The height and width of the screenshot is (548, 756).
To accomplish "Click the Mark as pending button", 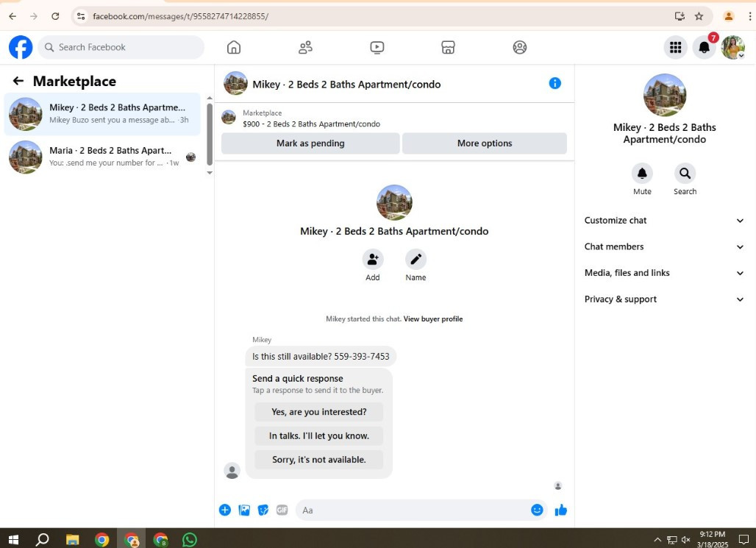I will [x=310, y=143].
